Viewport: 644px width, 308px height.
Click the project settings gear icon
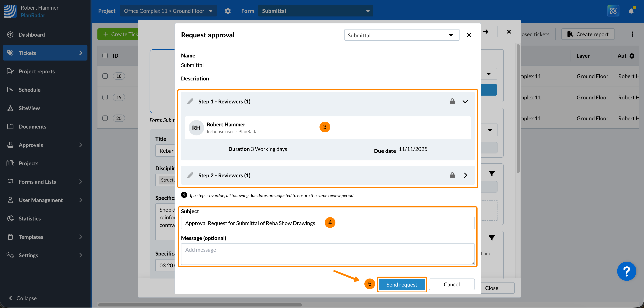pos(227,11)
